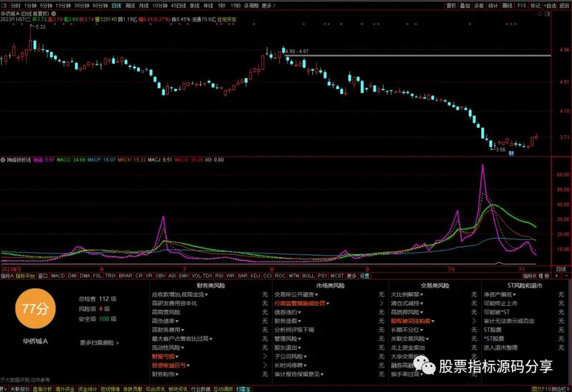Image resolution: width=572 pixels, height=392 pixels.
Task: Select the 日线 daily period
Action: (117, 5)
